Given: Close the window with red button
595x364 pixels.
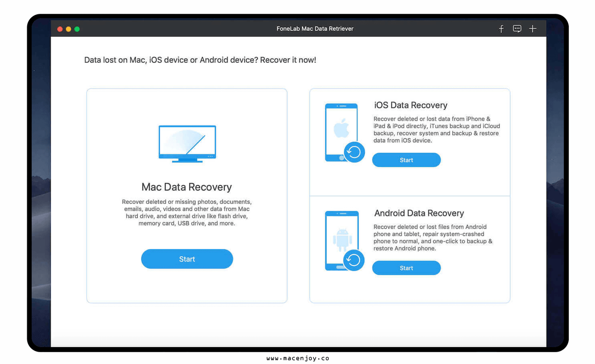Looking at the screenshot, I should [60, 29].
